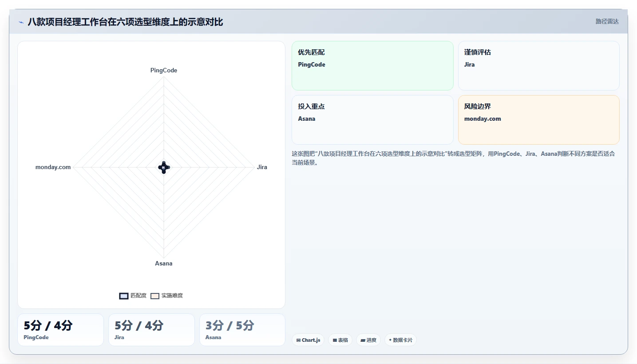Click the Jira axis label on radar
Image resolution: width=637 pixels, height=364 pixels.
(x=262, y=167)
